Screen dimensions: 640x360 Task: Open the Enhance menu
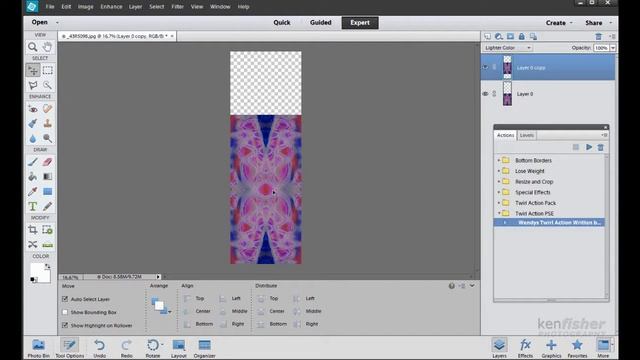[111, 7]
